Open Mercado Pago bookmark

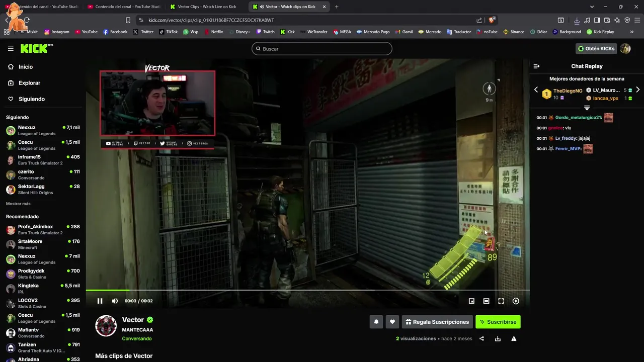373,32
